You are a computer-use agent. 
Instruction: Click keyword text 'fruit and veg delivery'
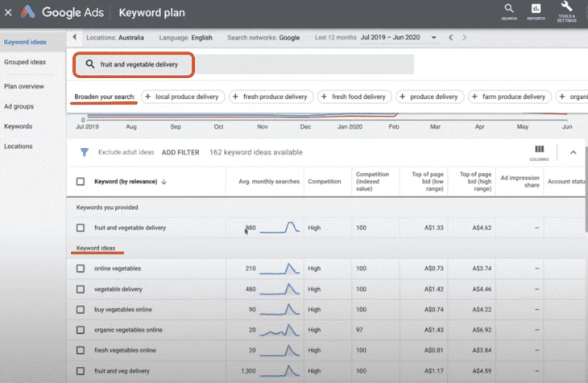[x=122, y=371]
